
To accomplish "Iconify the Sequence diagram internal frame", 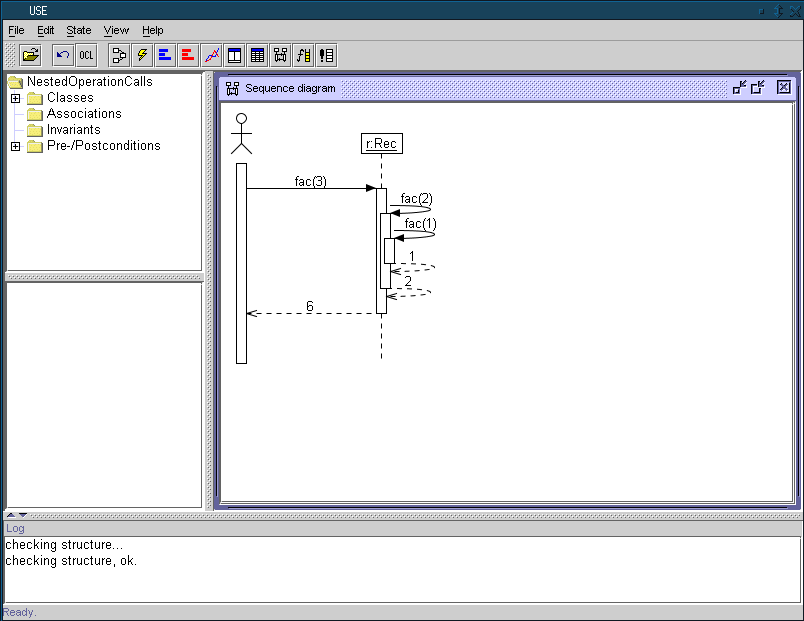I will coord(740,88).
